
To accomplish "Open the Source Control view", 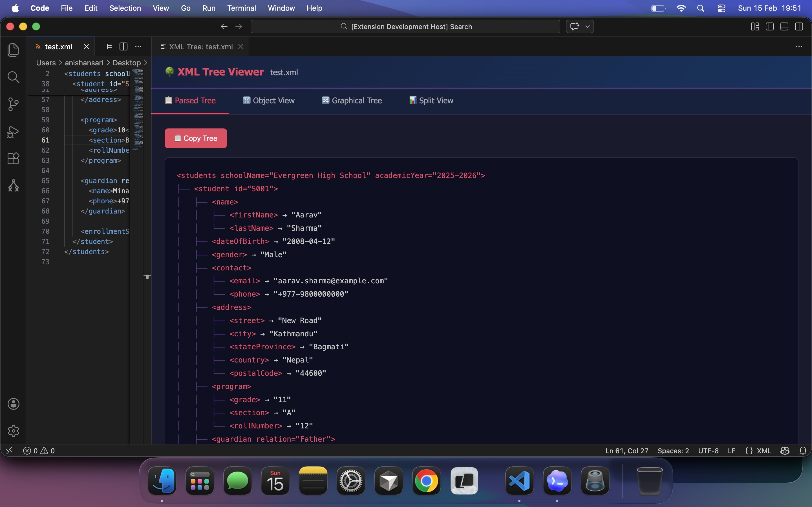I will coord(14,104).
